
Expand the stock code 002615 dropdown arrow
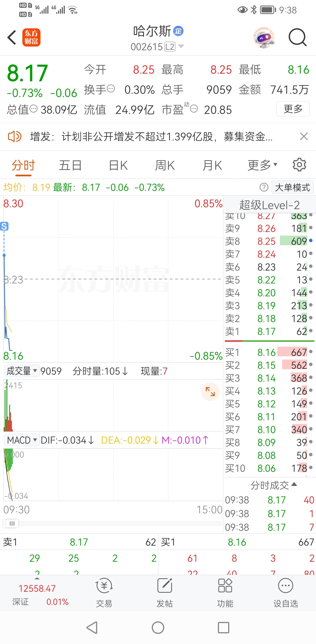[x=181, y=46]
